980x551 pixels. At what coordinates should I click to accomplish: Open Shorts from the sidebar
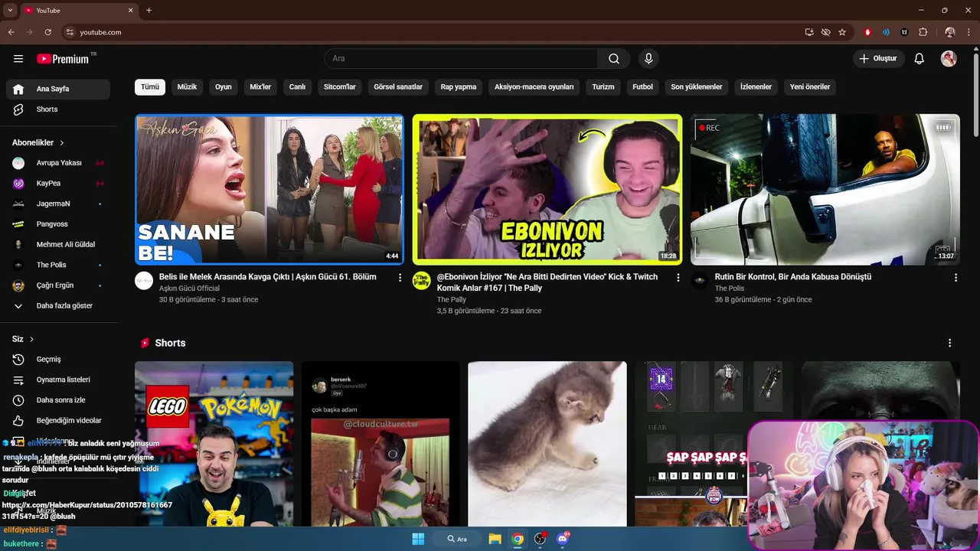[58, 109]
